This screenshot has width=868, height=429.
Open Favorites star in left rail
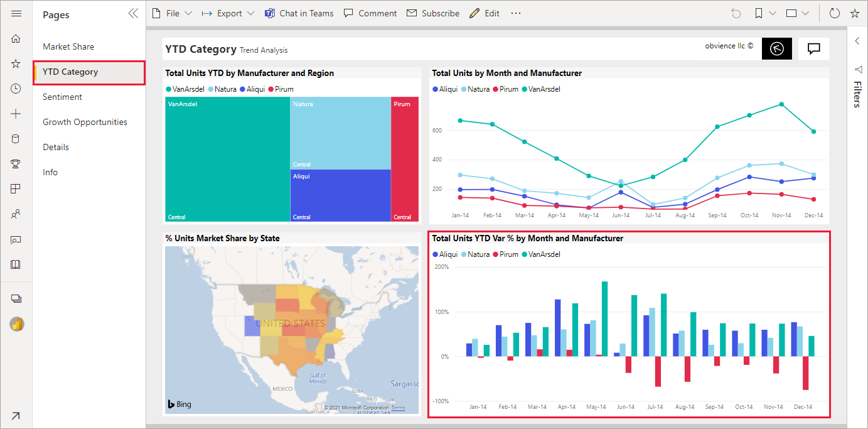pos(16,63)
